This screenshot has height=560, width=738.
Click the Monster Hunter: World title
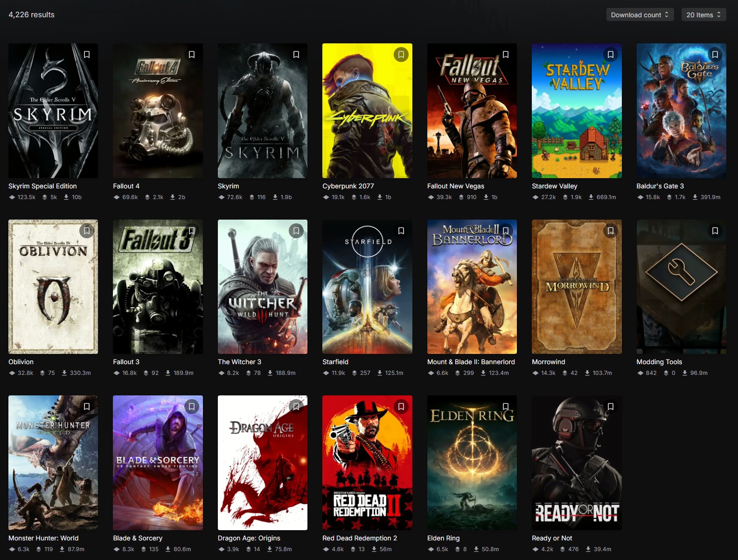[43, 538]
